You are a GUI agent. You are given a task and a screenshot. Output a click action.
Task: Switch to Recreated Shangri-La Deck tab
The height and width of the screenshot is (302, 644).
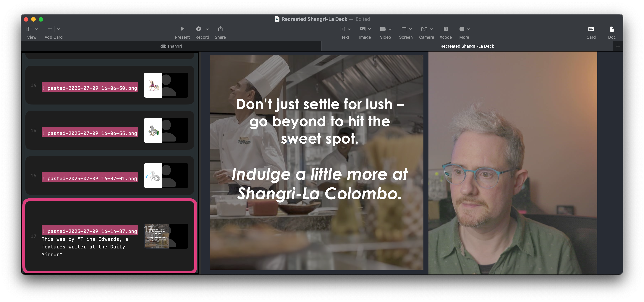click(x=467, y=46)
